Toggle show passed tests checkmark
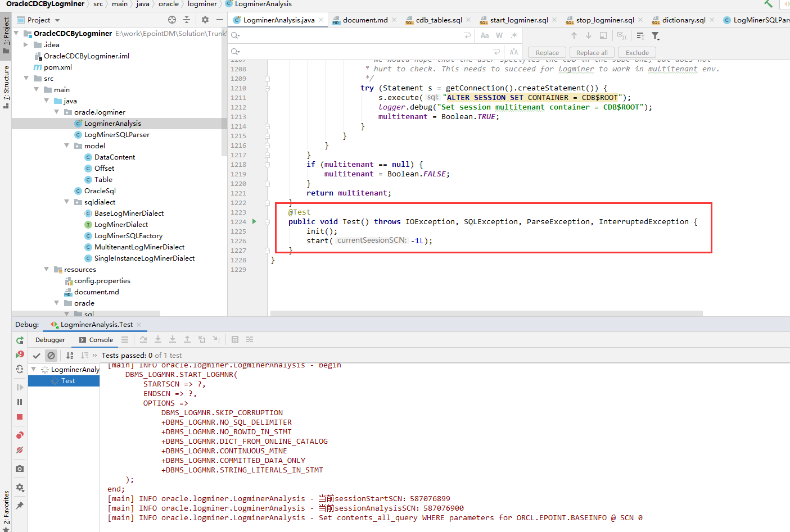The width and height of the screenshot is (790, 532). coord(37,356)
